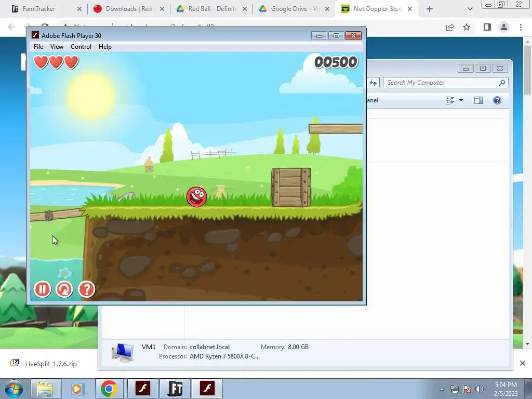The height and width of the screenshot is (399, 532).
Task: Click the VM1 computer icon in details pane
Action: pos(123,352)
